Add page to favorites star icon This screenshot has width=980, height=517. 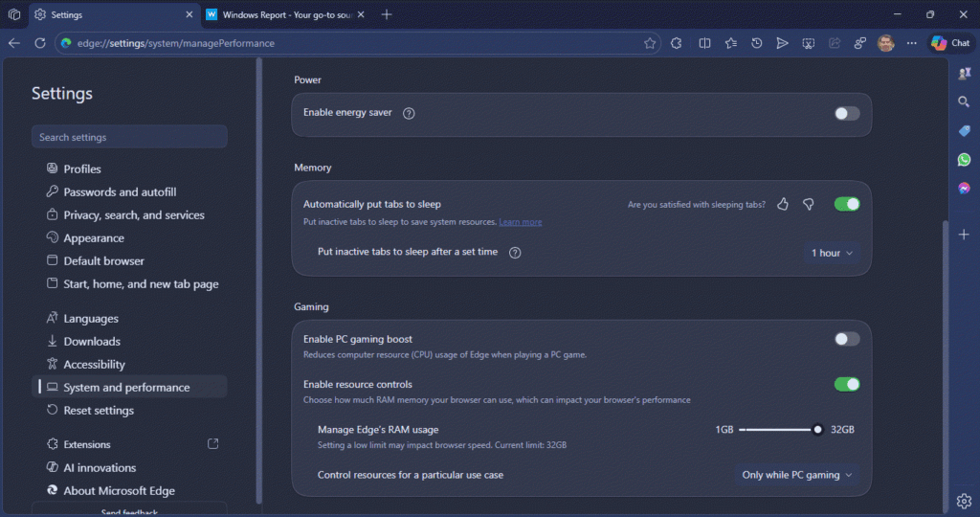coord(650,43)
